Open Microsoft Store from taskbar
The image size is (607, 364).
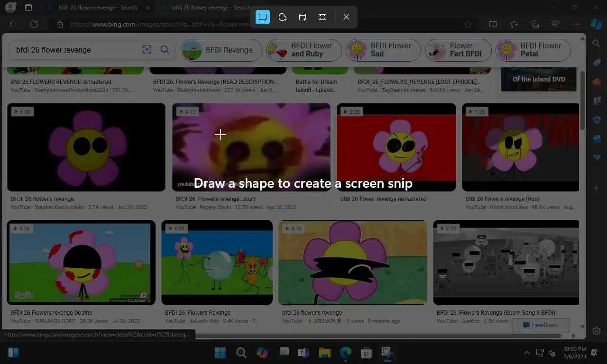click(x=366, y=353)
